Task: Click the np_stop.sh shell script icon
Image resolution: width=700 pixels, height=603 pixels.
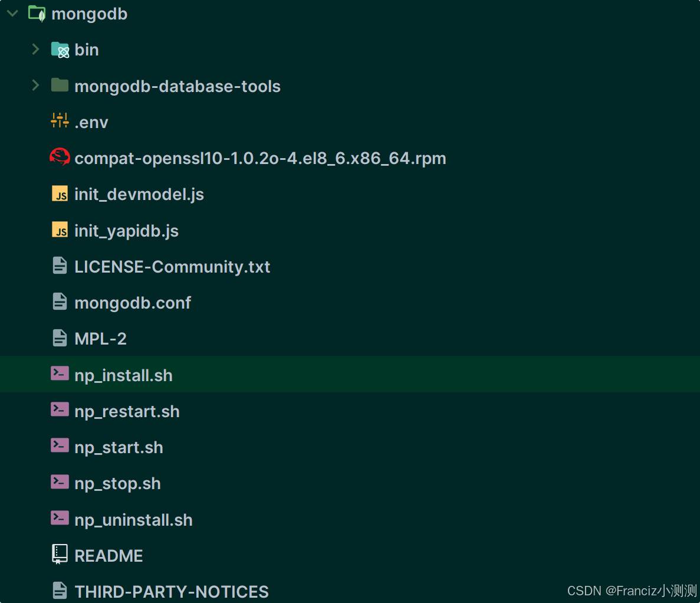Action: click(60, 482)
